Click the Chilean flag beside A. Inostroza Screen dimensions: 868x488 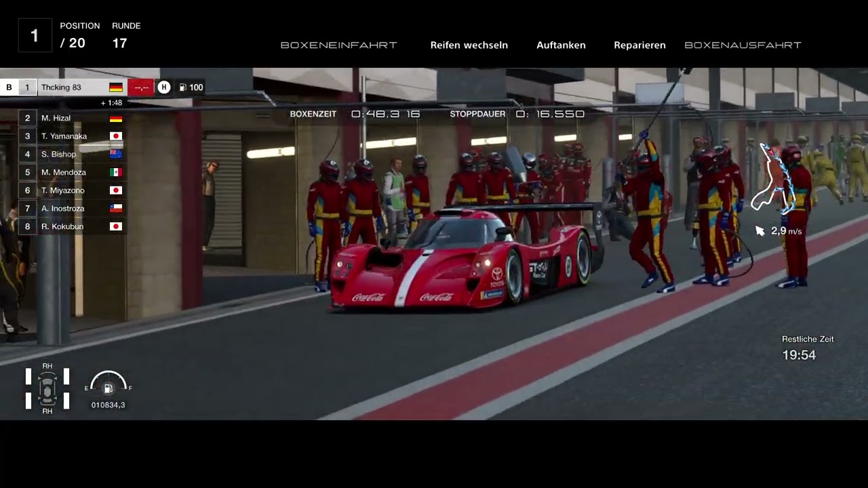[x=116, y=208]
